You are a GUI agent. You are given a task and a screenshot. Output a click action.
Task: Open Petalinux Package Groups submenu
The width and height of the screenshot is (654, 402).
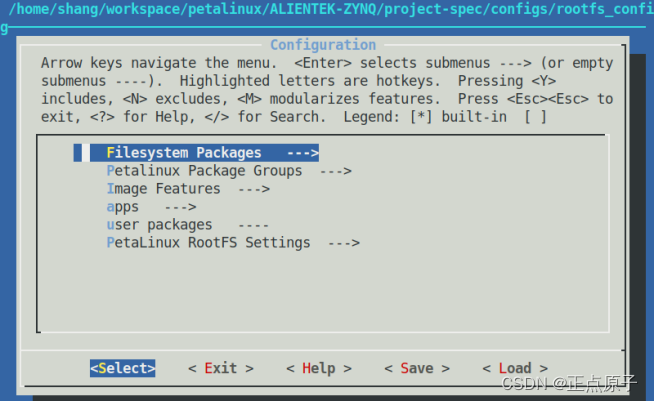(x=229, y=171)
